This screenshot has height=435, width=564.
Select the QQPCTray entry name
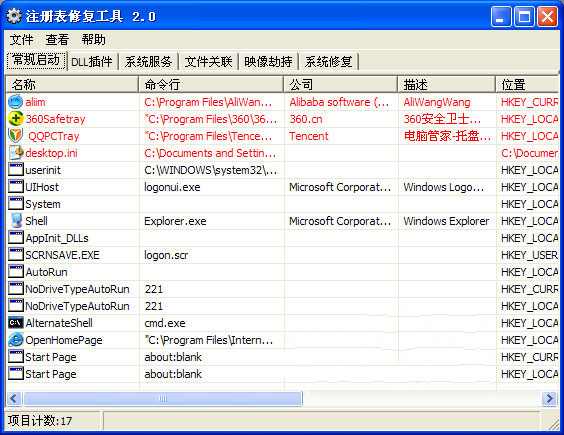click(x=54, y=136)
